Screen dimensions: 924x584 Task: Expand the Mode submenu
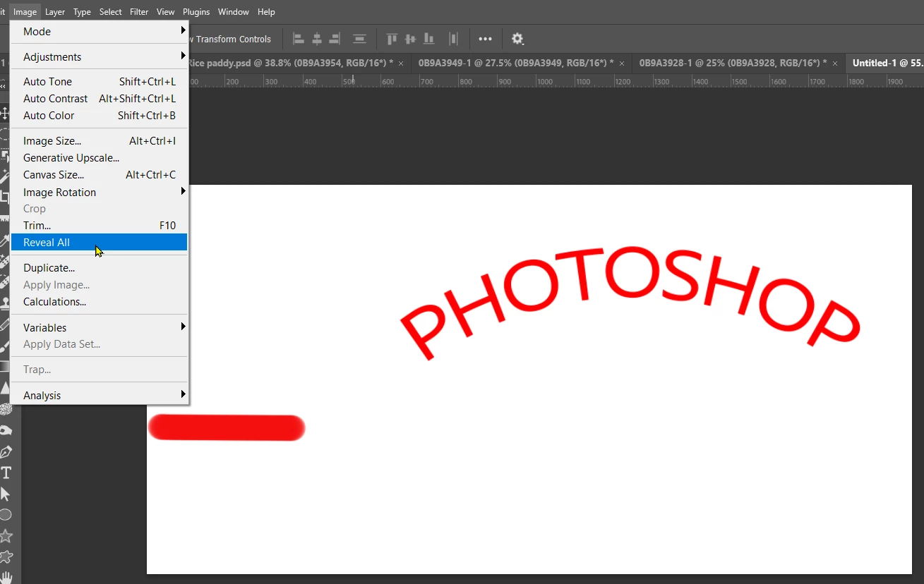click(100, 31)
